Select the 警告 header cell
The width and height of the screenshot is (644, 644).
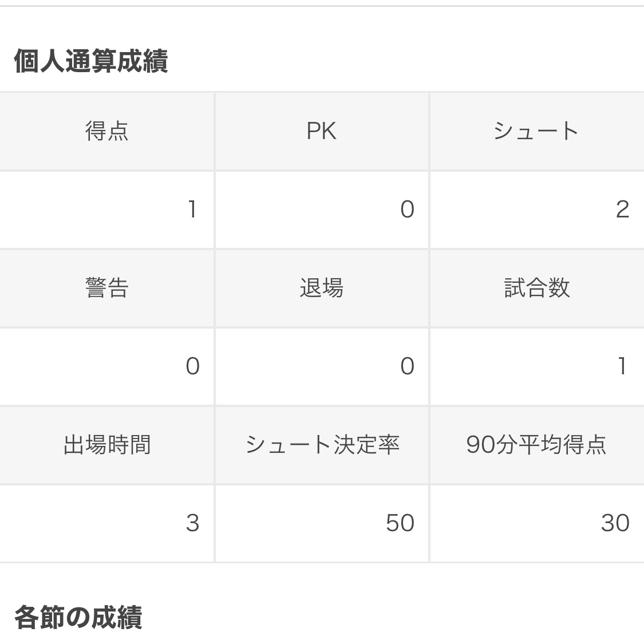(x=107, y=288)
